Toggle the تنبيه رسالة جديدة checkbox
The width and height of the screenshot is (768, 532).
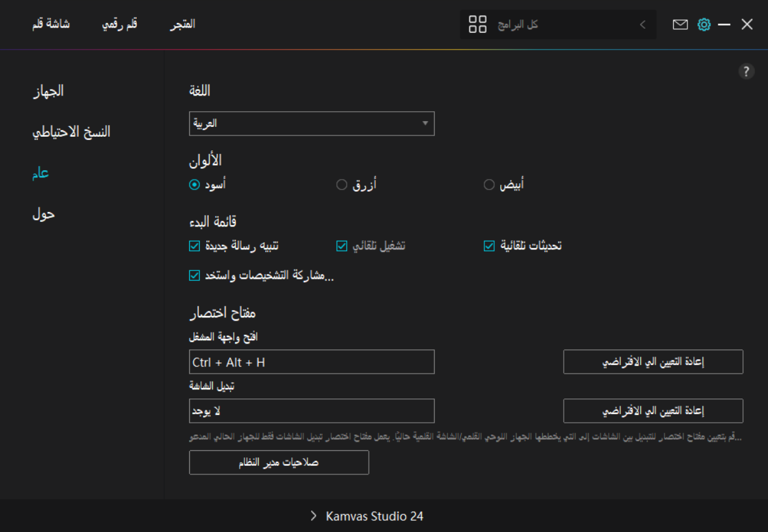(194, 246)
